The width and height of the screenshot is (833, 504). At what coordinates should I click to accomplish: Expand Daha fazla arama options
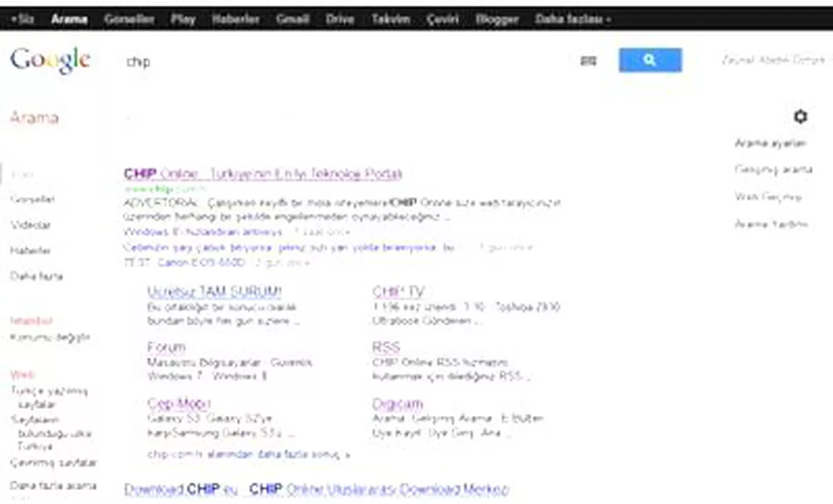click(53, 485)
